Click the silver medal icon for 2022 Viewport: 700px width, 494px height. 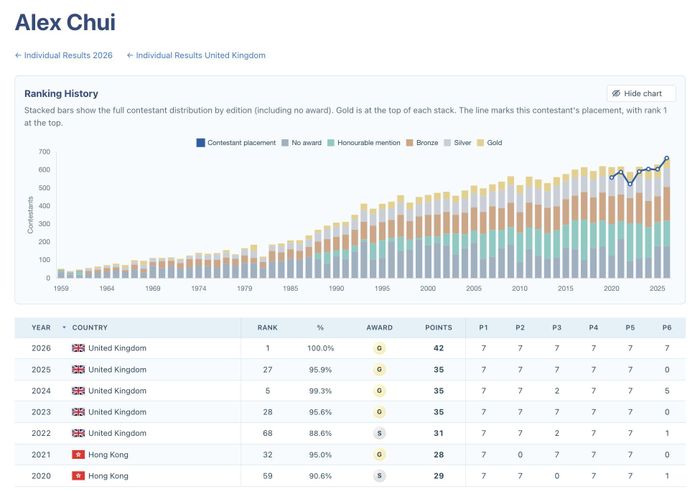click(x=379, y=433)
